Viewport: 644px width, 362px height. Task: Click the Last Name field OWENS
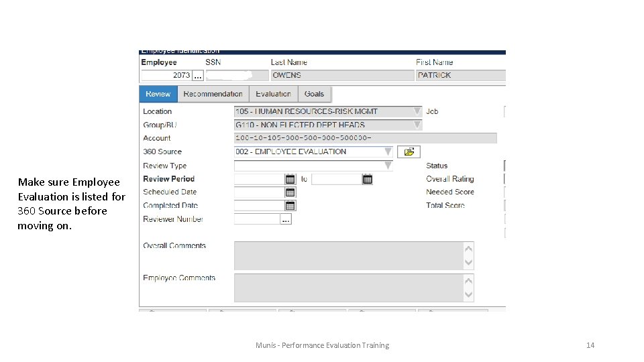pyautogui.click(x=342, y=76)
